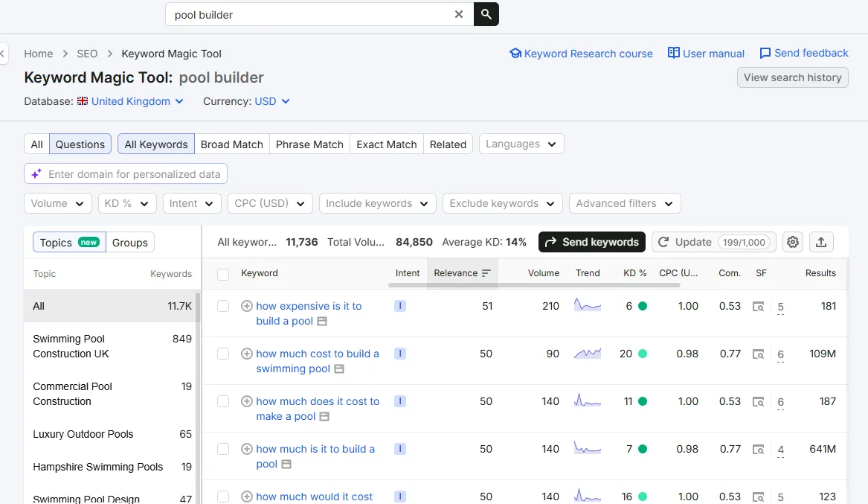This screenshot has height=504, width=868.
Task: Toggle the All filter beside Questions
Action: [36, 144]
